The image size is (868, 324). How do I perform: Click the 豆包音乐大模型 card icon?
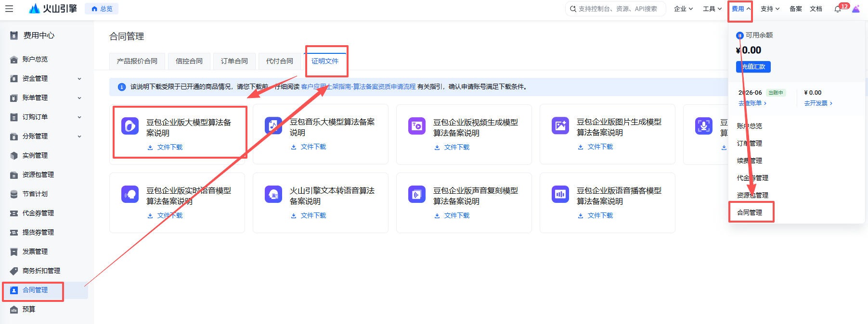pyautogui.click(x=273, y=126)
